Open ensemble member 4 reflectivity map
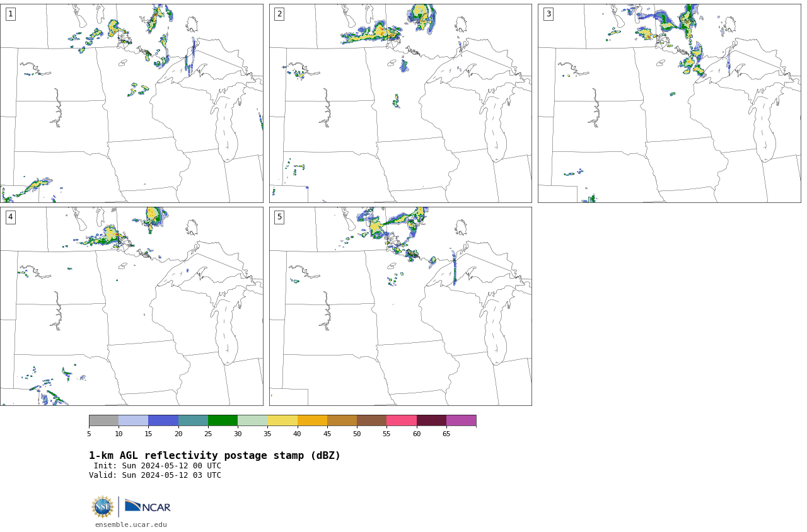Image resolution: width=807 pixels, height=532 pixels. [x=131, y=306]
